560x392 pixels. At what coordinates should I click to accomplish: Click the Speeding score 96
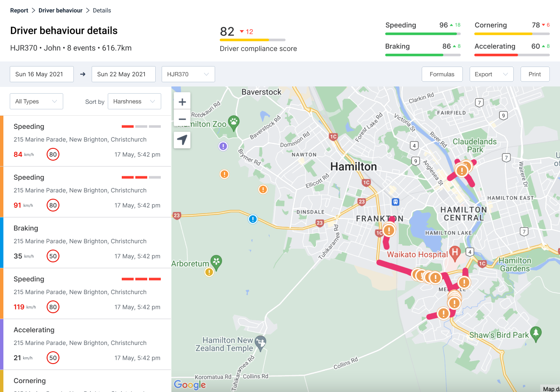click(443, 25)
